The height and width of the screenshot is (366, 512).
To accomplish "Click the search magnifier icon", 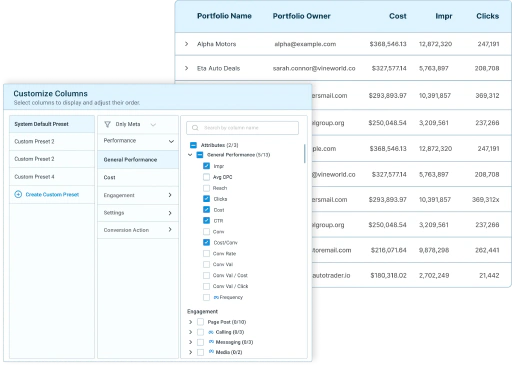I will [195, 128].
